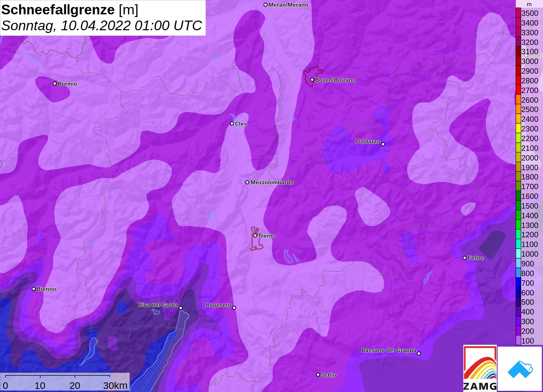Pick the 1800 legend color swatch
This screenshot has height=392, width=543.
(518, 176)
